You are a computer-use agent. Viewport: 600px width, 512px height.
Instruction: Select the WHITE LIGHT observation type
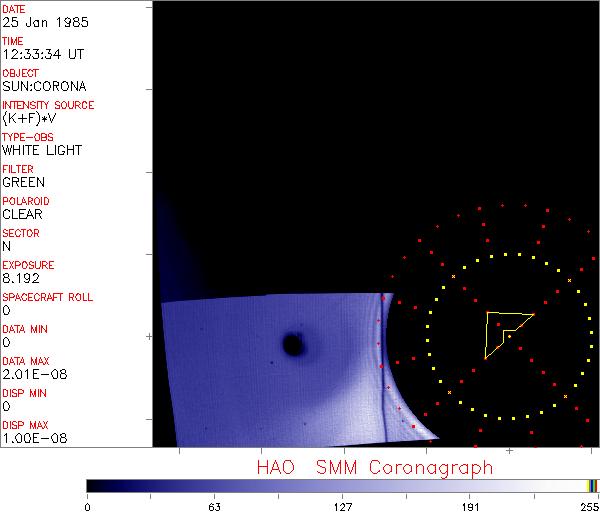(x=42, y=151)
